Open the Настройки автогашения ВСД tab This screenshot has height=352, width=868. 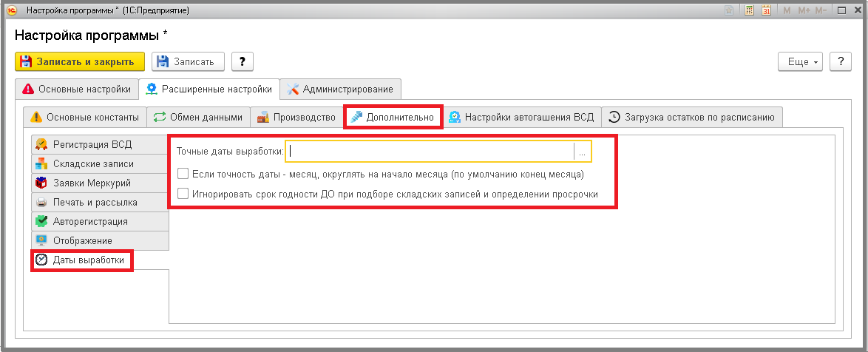click(521, 118)
